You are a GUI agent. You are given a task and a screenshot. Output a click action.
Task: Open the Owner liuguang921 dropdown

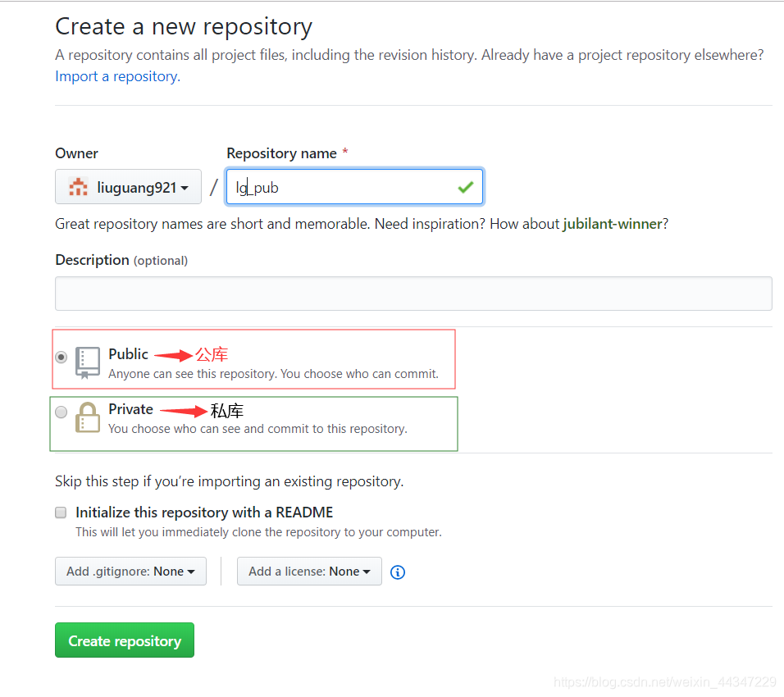[x=128, y=186]
